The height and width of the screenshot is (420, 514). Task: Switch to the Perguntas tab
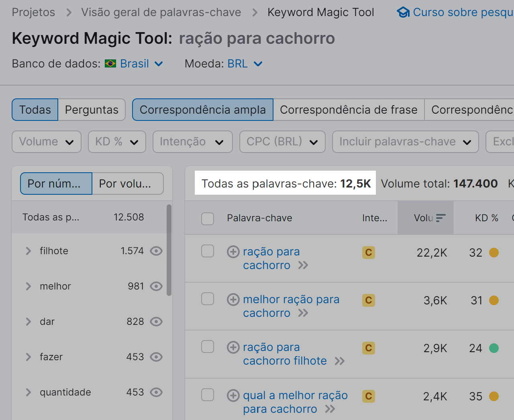[92, 109]
